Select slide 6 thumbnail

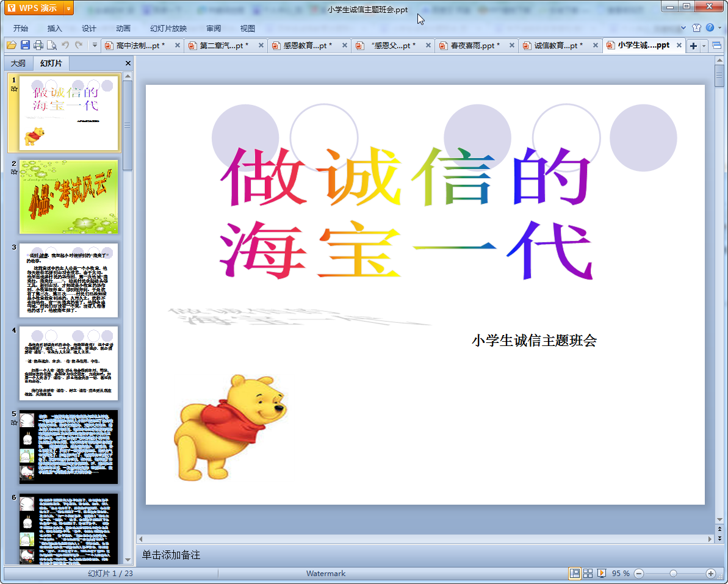[69, 528]
